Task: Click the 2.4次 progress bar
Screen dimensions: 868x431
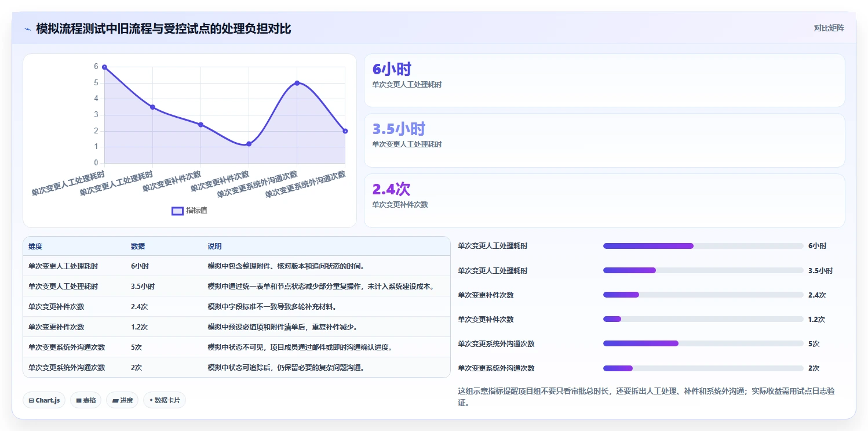Action: 703,295
